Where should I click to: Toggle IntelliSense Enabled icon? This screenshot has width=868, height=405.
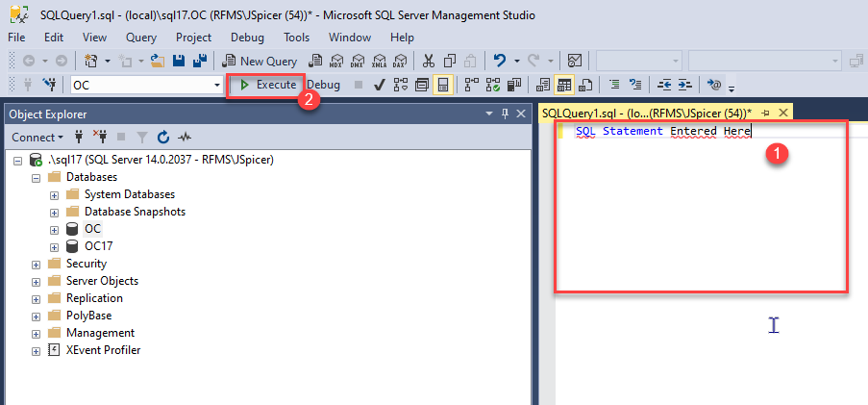(443, 85)
